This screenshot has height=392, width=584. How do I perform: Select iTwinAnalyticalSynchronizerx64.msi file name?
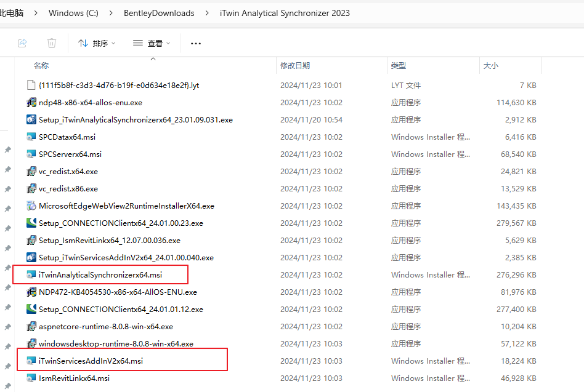100,275
